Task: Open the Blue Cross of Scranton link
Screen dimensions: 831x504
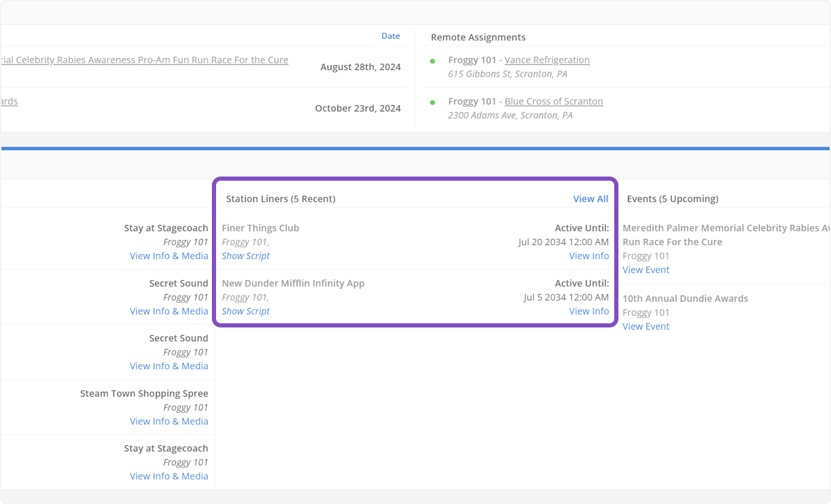Action: [x=553, y=102]
